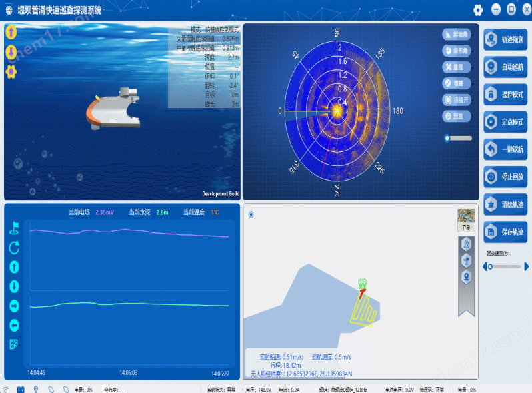Open the 量程 range dropdown

tap(457, 67)
